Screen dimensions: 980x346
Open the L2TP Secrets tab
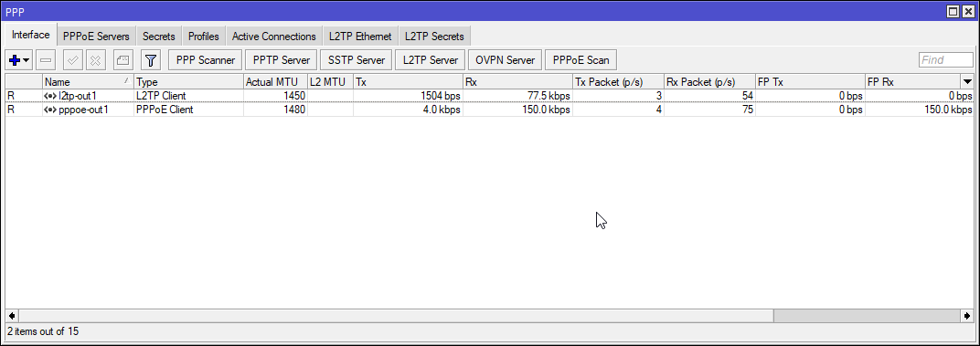[434, 37]
